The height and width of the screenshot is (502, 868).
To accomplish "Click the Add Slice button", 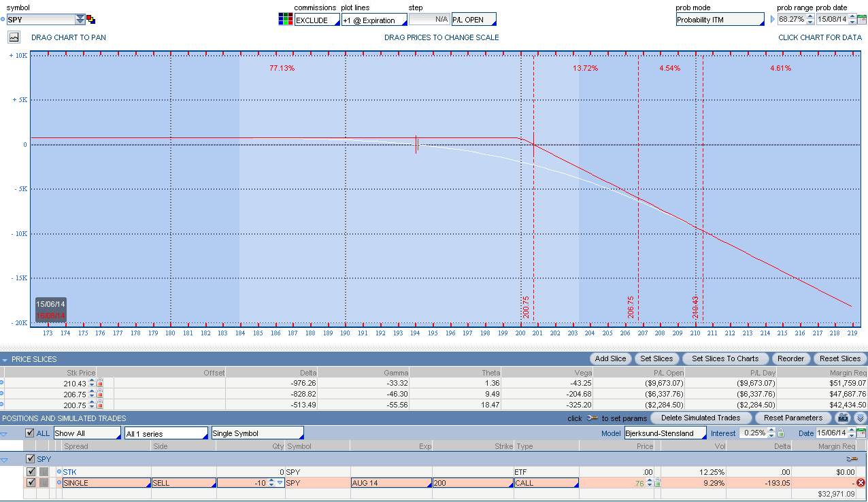I will 610,358.
